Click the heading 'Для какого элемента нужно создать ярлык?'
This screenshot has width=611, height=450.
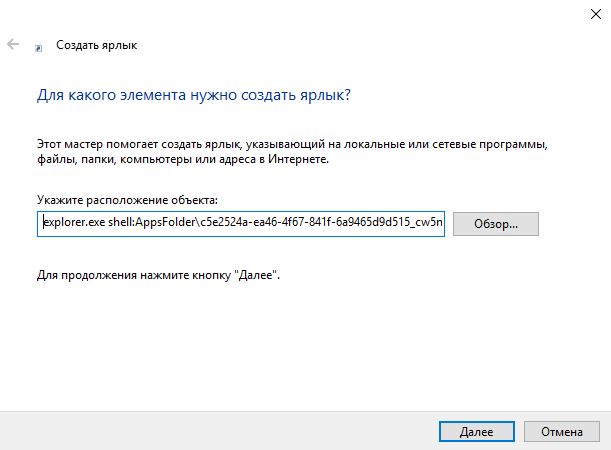click(x=193, y=96)
